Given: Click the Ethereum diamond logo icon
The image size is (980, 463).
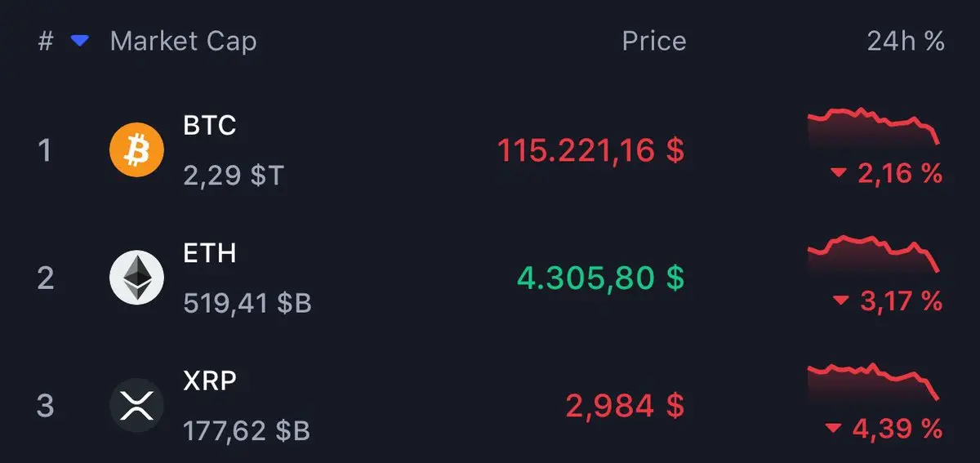Looking at the screenshot, I should [x=136, y=278].
